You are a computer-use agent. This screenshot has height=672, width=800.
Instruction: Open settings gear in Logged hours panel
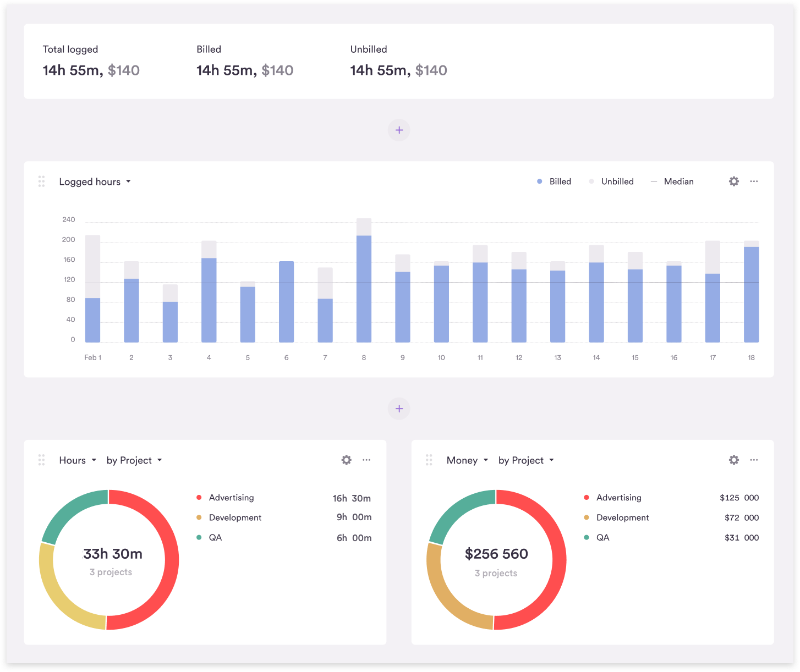pos(733,181)
